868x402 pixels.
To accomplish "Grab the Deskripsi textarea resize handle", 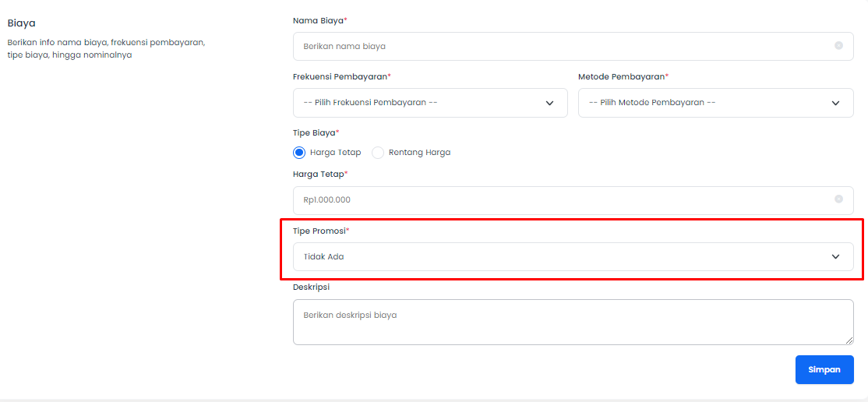I will click(x=849, y=340).
